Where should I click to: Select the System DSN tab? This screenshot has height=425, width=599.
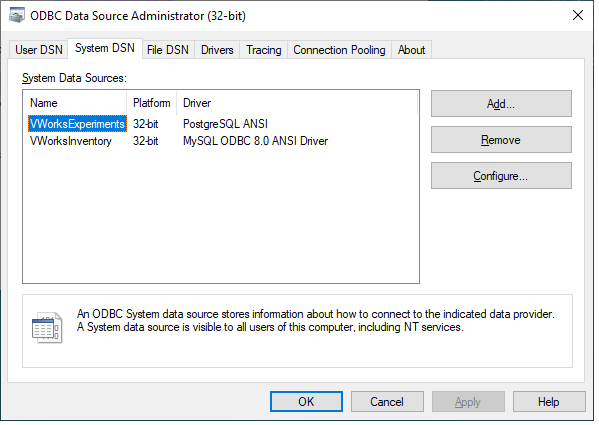(105, 48)
